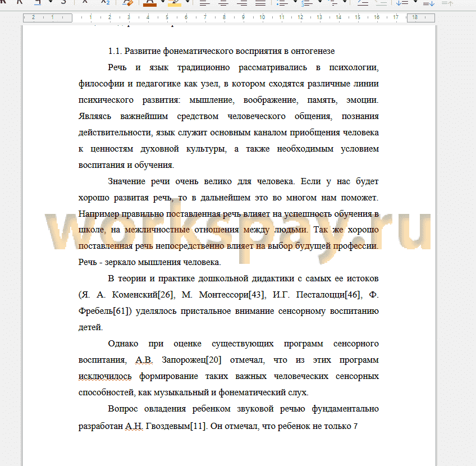Screen dimensions: 476x466
Task: Click the word "Вопрос" starting last paragraph
Action: pos(122,409)
